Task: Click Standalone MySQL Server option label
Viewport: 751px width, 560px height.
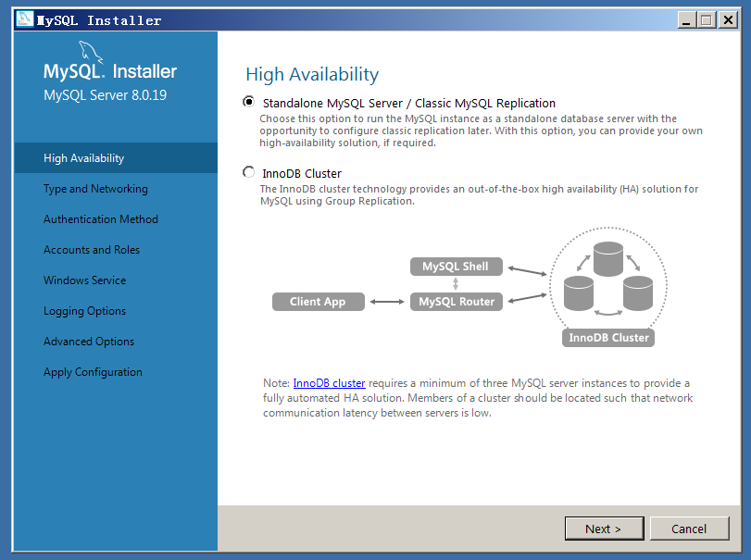Action: pos(409,104)
